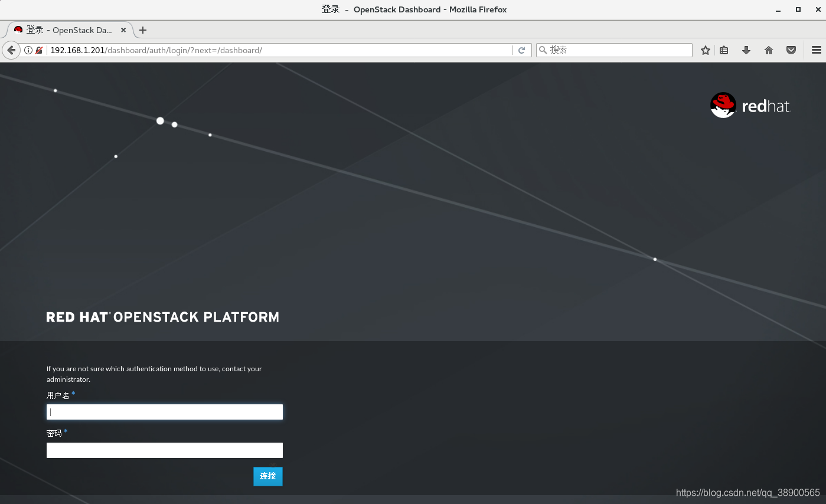Save page to Pocket icon
The image size is (826, 504).
[x=791, y=50]
